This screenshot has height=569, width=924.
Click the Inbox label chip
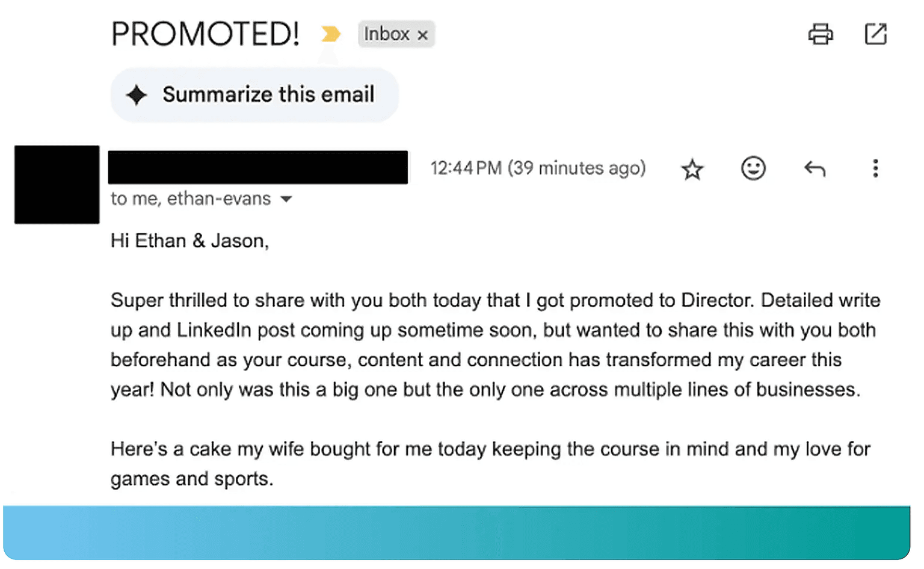[386, 34]
